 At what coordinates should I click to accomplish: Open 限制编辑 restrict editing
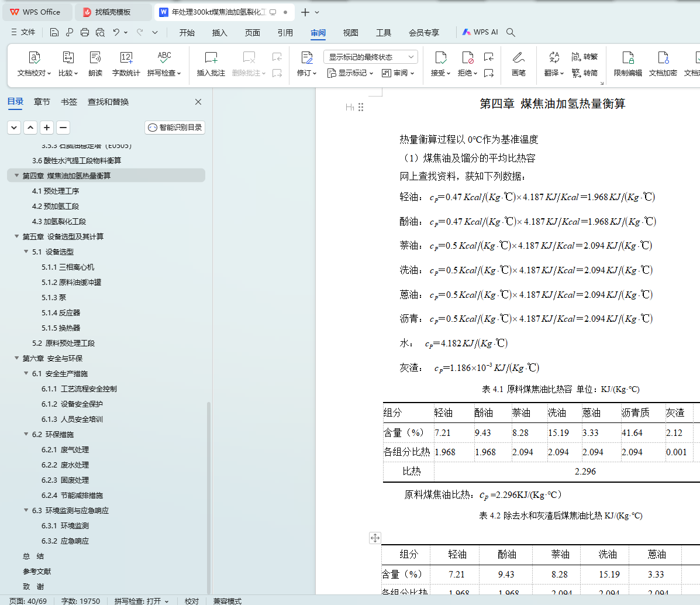(627, 63)
